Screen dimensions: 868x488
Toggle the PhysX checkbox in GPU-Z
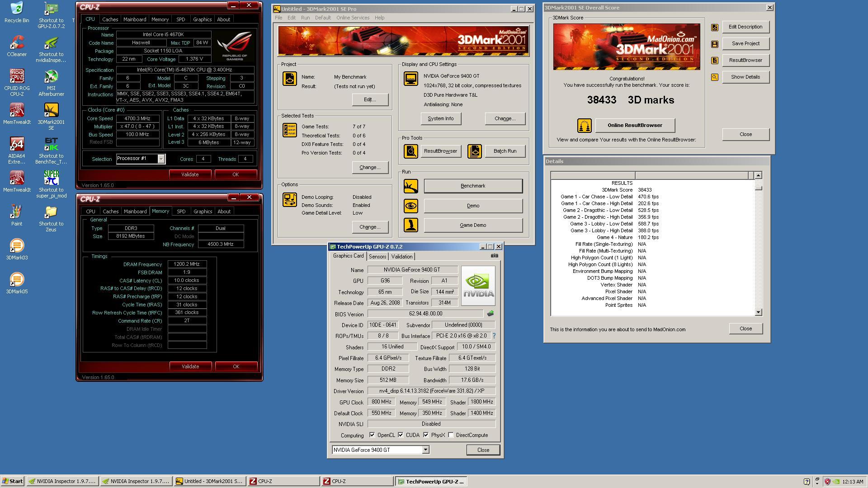click(426, 435)
